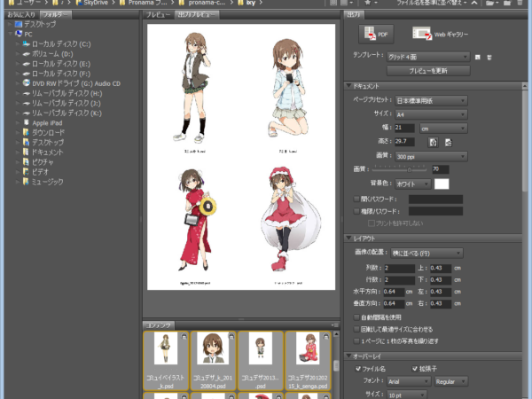Open the テンプレート dropdown showing グリッド 4 面
The image size is (532, 399).
tap(428, 57)
